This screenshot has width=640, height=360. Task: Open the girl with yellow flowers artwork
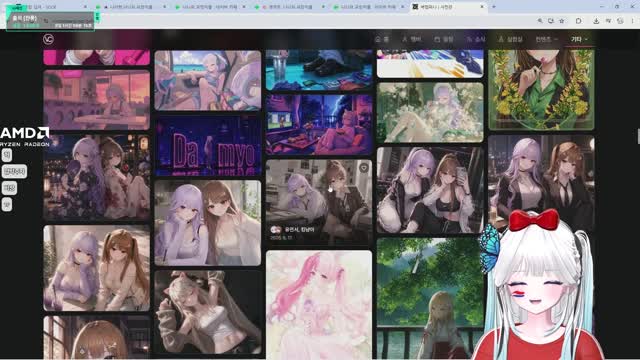[541, 89]
